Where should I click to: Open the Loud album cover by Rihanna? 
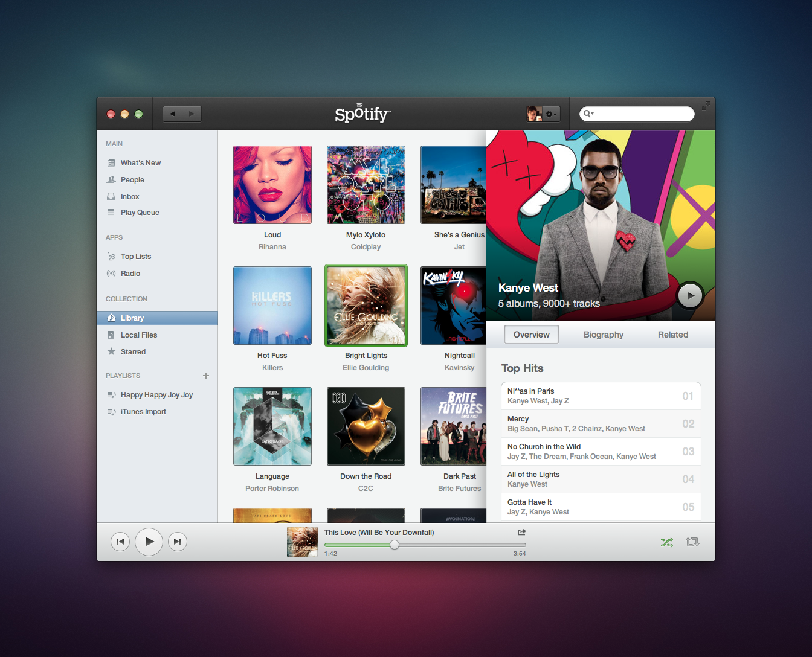pos(272,185)
